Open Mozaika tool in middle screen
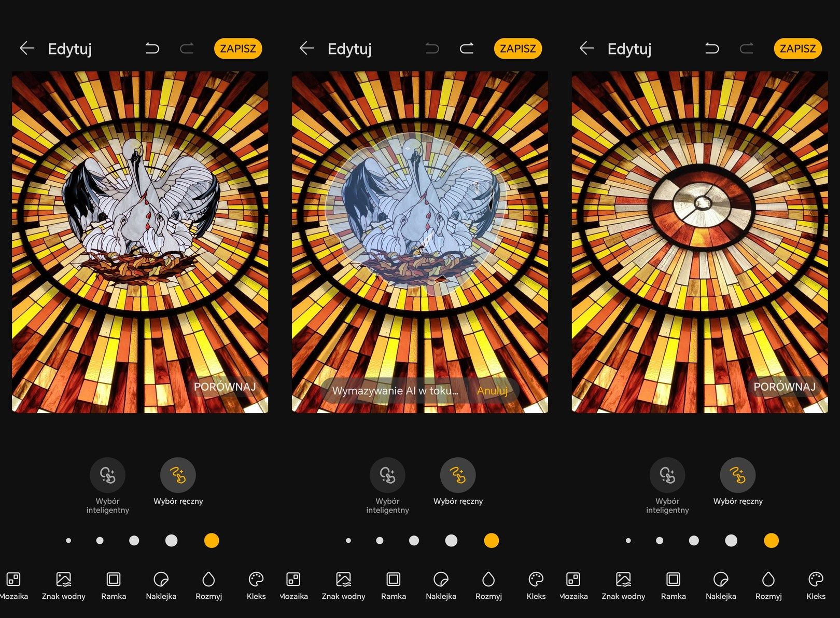Viewport: 840px width, 618px height. [x=293, y=586]
